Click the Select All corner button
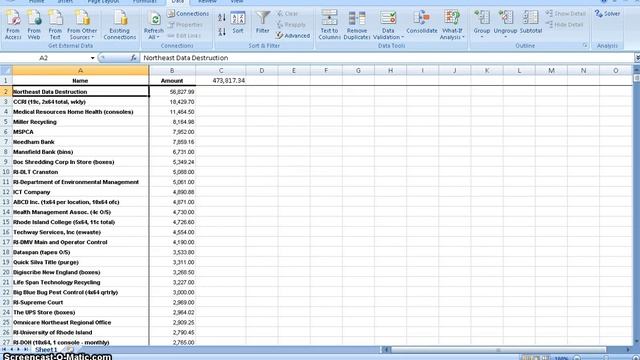Image resolution: width=640 pixels, height=360 pixels. (6, 71)
